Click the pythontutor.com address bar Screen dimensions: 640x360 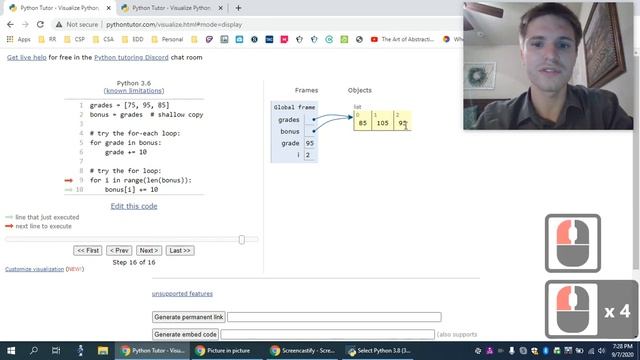(174, 24)
